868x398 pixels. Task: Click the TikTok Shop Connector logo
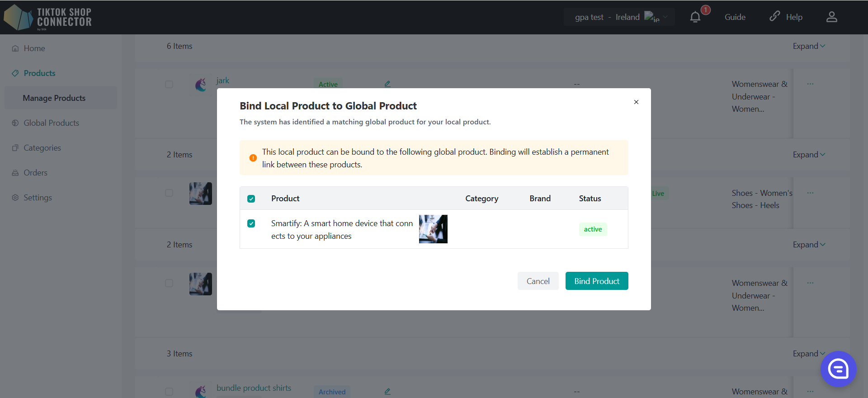point(47,18)
